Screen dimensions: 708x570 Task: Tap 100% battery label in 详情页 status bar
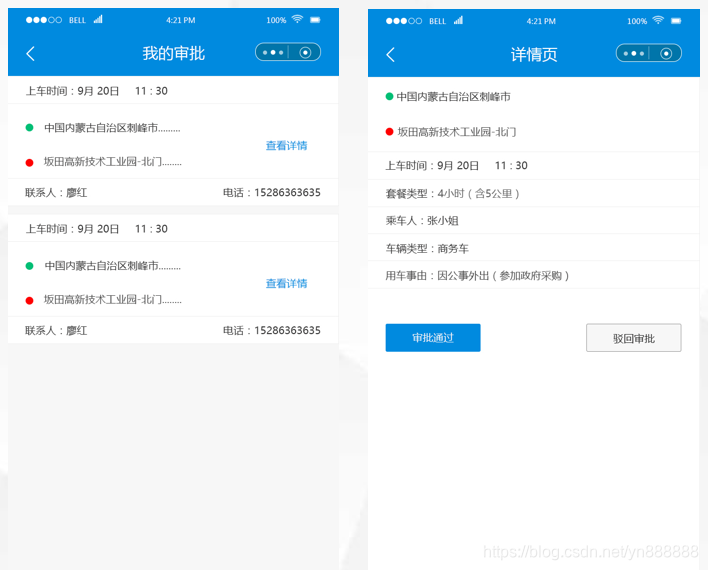point(637,21)
